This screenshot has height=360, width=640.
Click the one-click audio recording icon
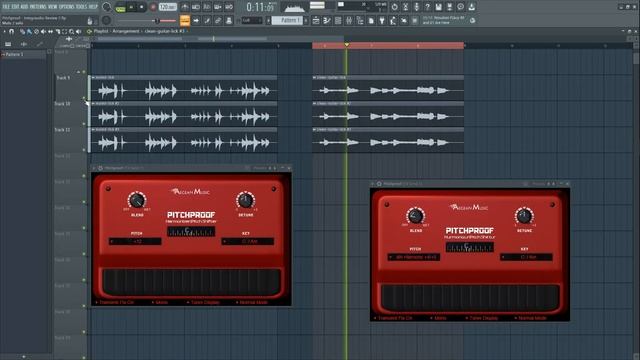(416, 7)
